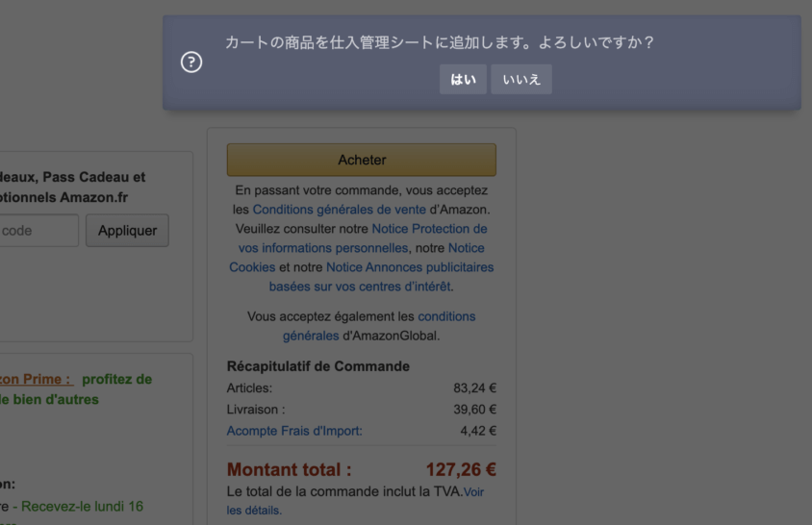Open the AmazonGlobal conditions générales link
Viewport: 812px width, 525px height.
pos(379,326)
